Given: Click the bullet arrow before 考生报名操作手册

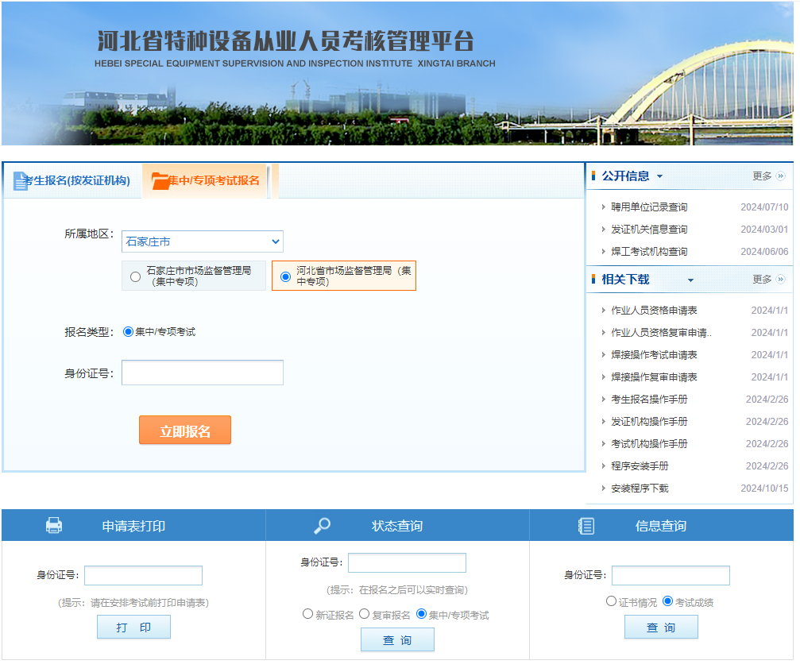Looking at the screenshot, I should 603,399.
